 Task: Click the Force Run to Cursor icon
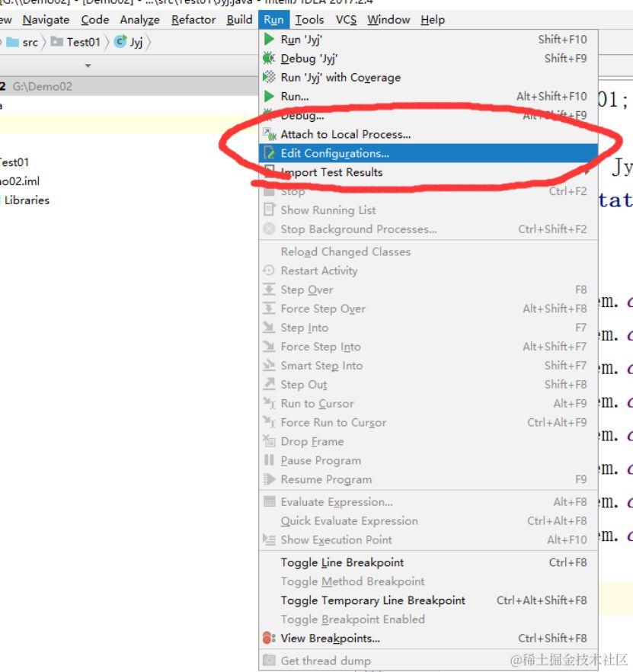(x=269, y=422)
